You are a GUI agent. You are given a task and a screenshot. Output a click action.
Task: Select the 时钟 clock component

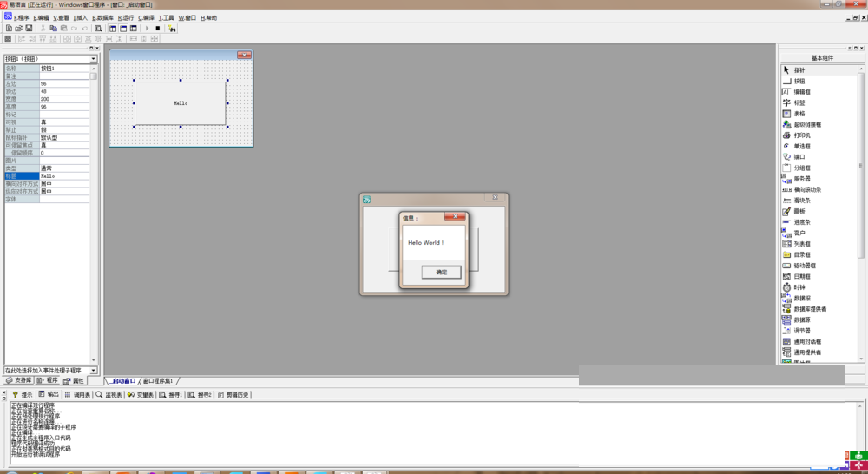pos(820,287)
